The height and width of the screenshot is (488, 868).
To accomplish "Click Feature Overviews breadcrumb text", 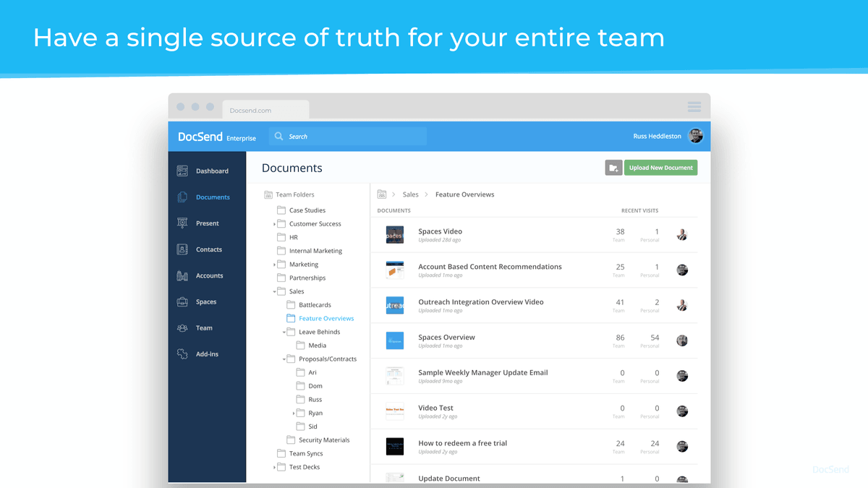I will tap(465, 194).
